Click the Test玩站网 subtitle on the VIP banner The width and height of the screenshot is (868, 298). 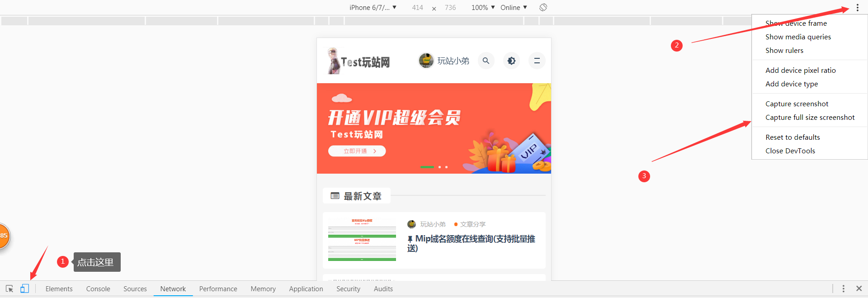point(357,134)
